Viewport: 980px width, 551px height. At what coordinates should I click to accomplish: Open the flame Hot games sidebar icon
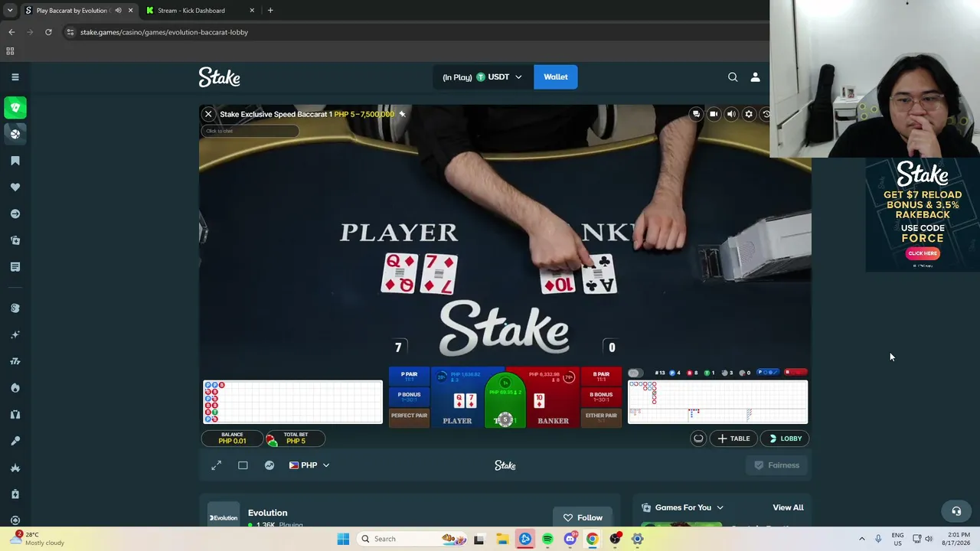pos(15,388)
